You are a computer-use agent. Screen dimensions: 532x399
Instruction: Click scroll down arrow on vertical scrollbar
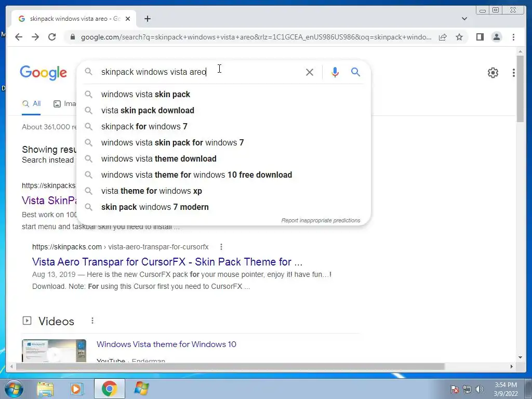520,357
